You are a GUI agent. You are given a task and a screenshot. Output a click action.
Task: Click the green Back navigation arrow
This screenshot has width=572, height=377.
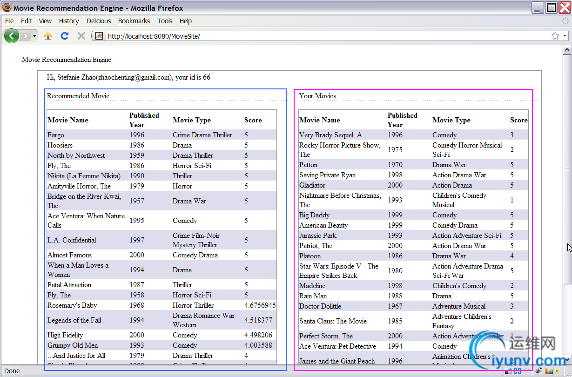pos(11,36)
